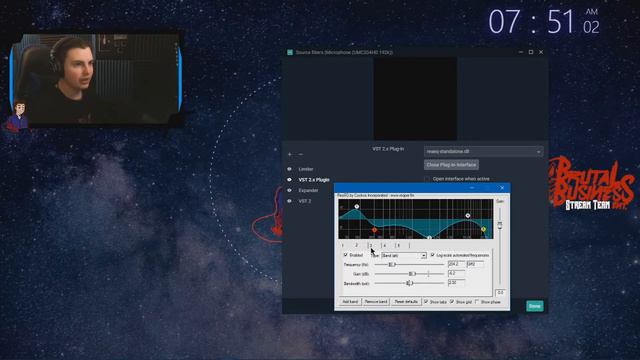Viewport: 640px width, 360px height.
Task: Click the streamer webcam overlay
Action: [x=96, y=80]
